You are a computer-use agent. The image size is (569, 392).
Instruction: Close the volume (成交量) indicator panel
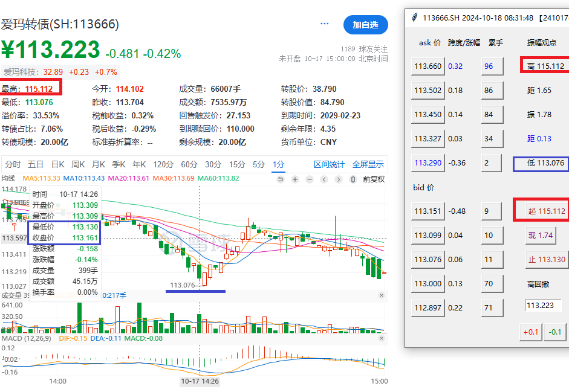click(x=381, y=295)
